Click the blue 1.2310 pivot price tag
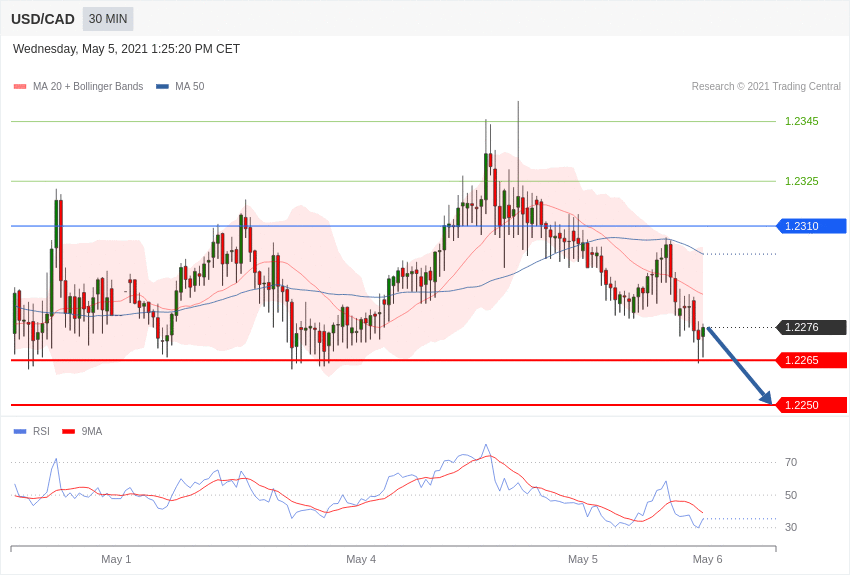The height and width of the screenshot is (576, 850). pyautogui.click(x=812, y=226)
